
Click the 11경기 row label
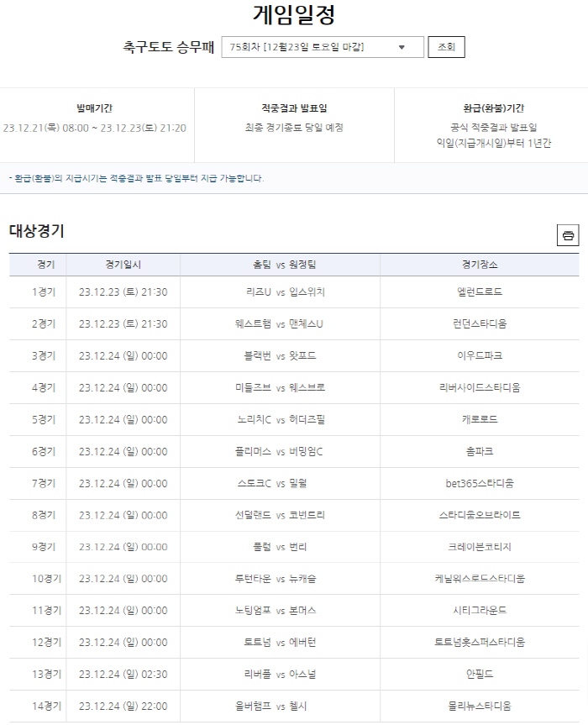click(46, 611)
